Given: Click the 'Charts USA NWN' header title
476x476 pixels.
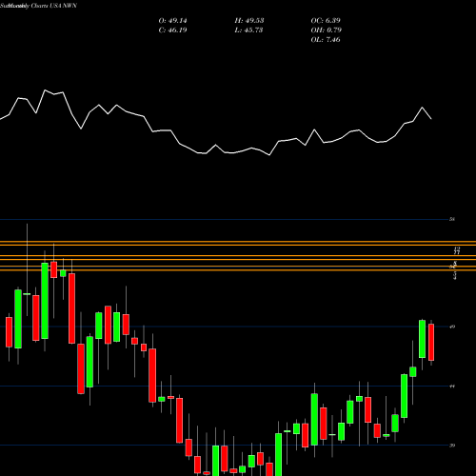Looking at the screenshot, I should [54, 6].
